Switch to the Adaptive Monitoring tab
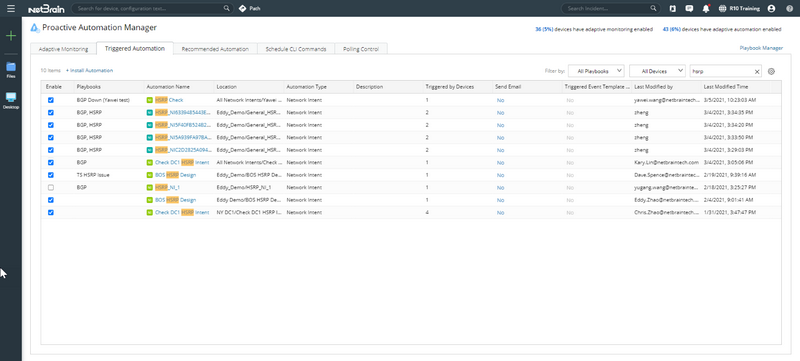 coord(63,49)
